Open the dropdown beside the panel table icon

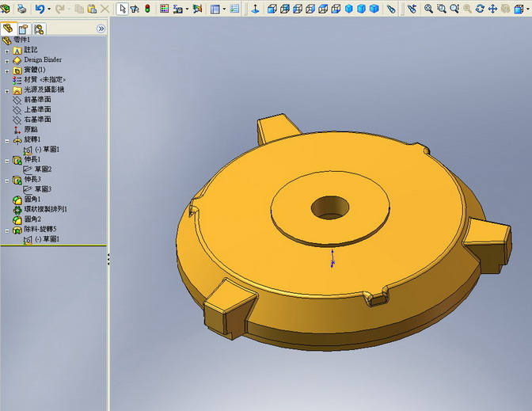[224, 9]
